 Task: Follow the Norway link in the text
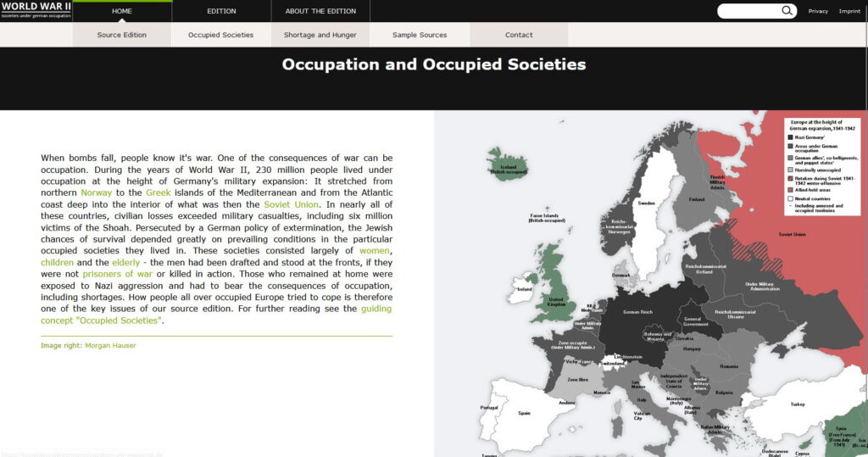click(96, 192)
